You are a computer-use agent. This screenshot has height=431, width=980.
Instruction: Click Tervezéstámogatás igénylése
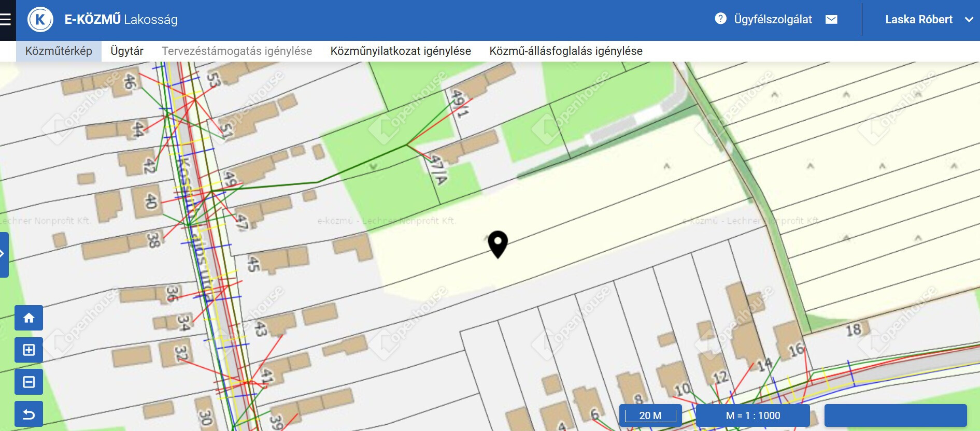[x=237, y=51]
